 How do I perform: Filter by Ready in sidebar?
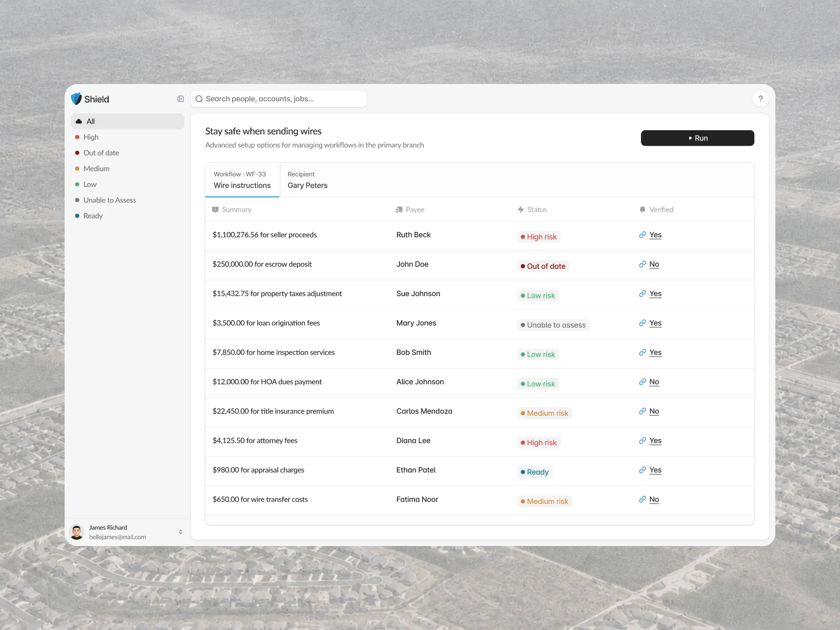point(127,216)
